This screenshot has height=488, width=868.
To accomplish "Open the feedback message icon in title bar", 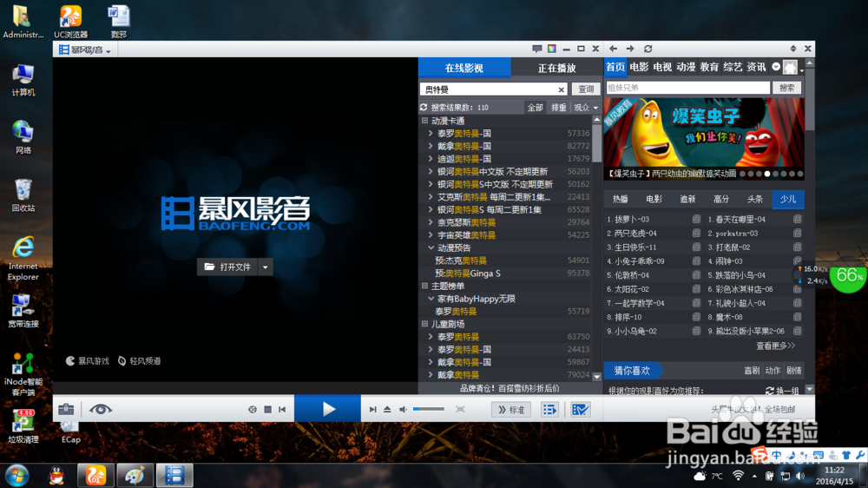I will [537, 49].
